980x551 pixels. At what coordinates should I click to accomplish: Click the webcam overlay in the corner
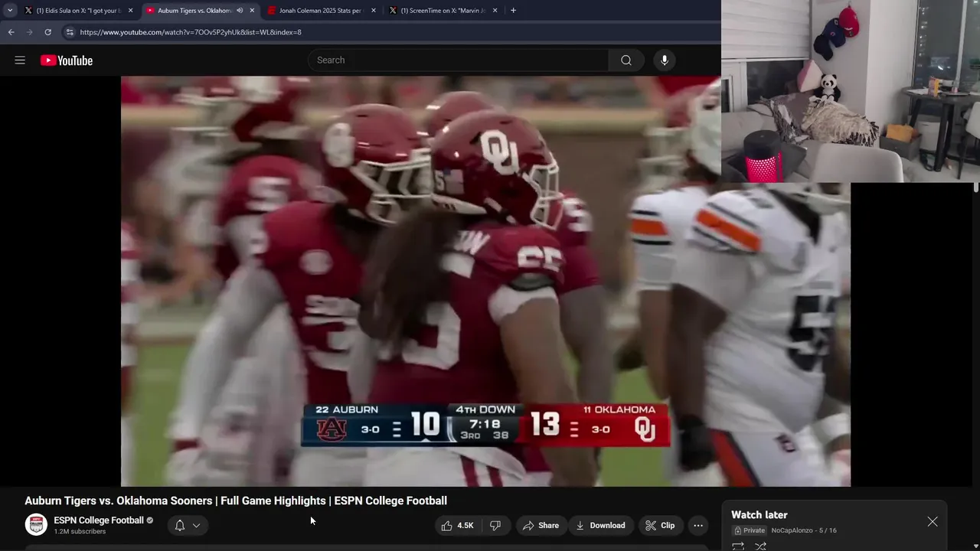pos(851,91)
